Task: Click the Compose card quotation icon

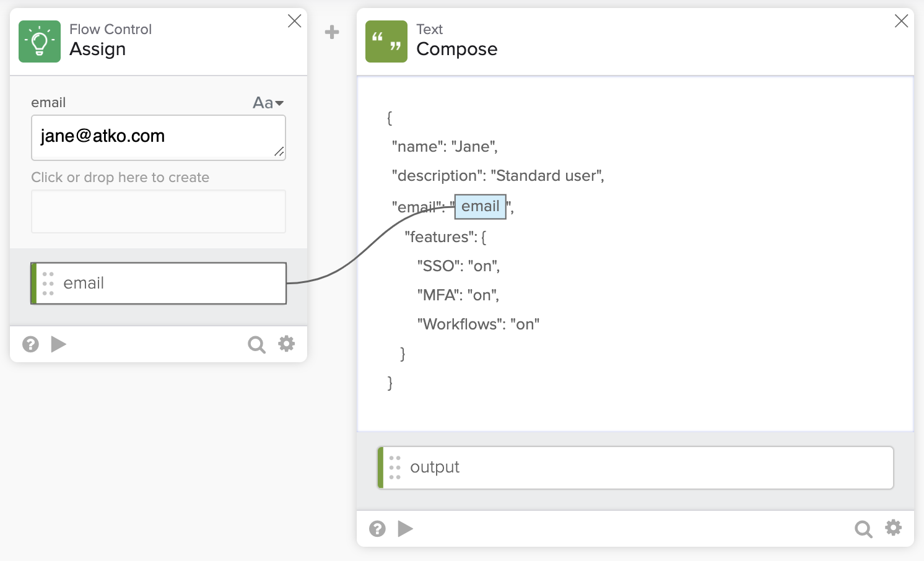Action: [x=386, y=41]
